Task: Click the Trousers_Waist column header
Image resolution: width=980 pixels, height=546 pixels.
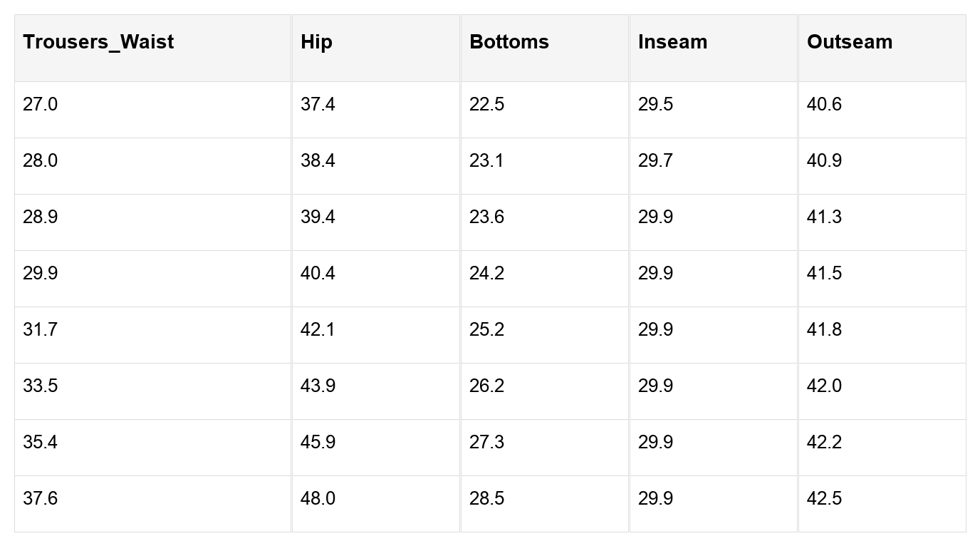Action: click(x=98, y=42)
